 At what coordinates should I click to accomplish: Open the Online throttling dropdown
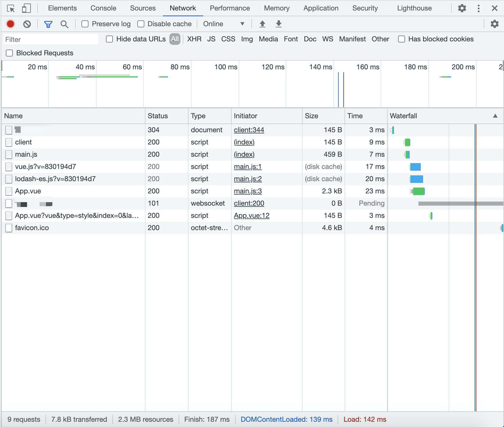223,24
